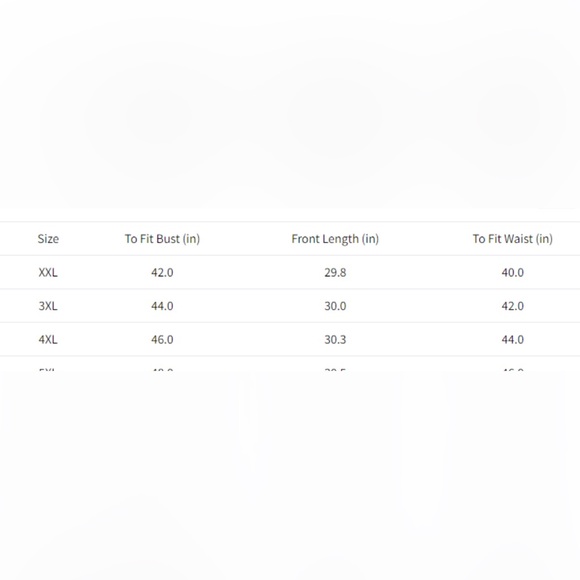Screen dimensions: 580x580
Task: Select the partially visible 5XL size label
Action: pyautogui.click(x=47, y=370)
